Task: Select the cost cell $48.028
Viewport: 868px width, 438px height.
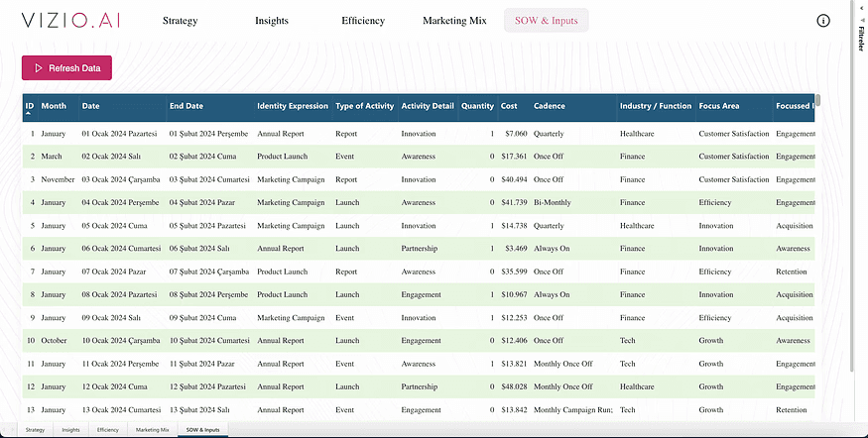Action: pos(514,387)
